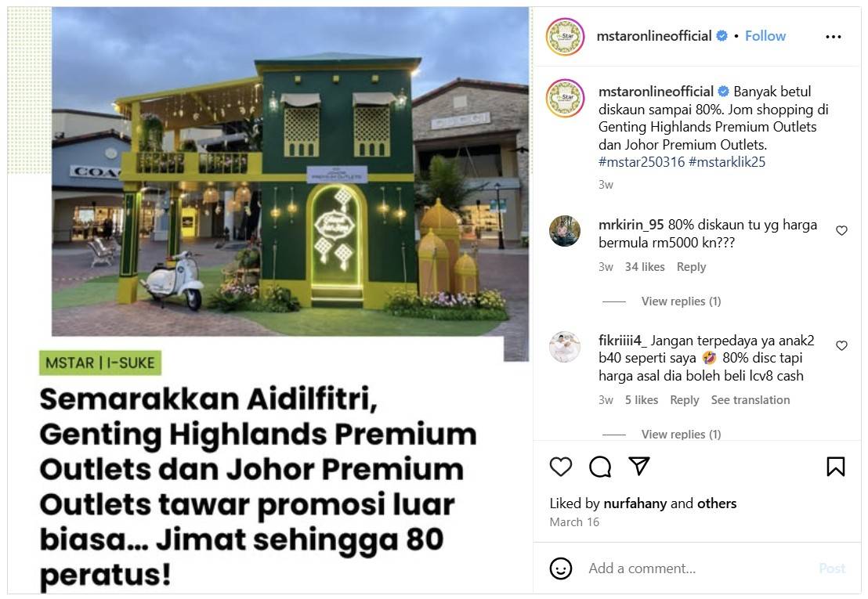
Task: Open emoji picker smiley icon
Action: 560,568
